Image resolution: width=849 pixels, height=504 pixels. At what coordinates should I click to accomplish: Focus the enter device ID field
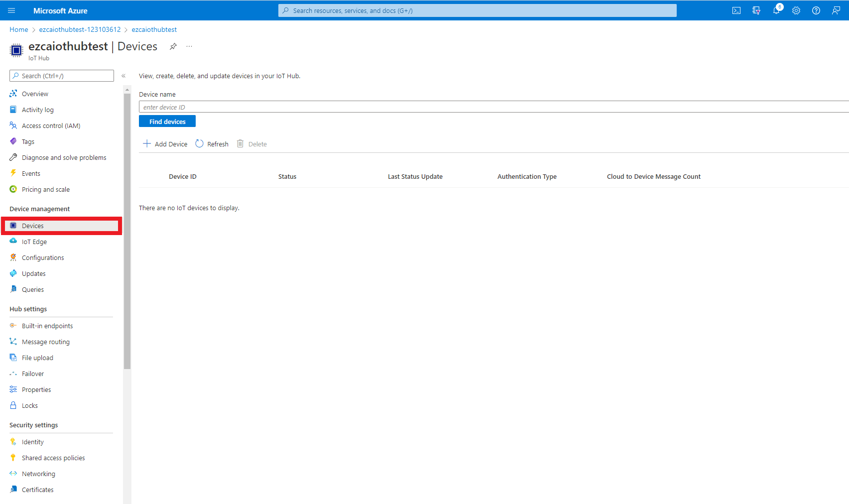494,107
